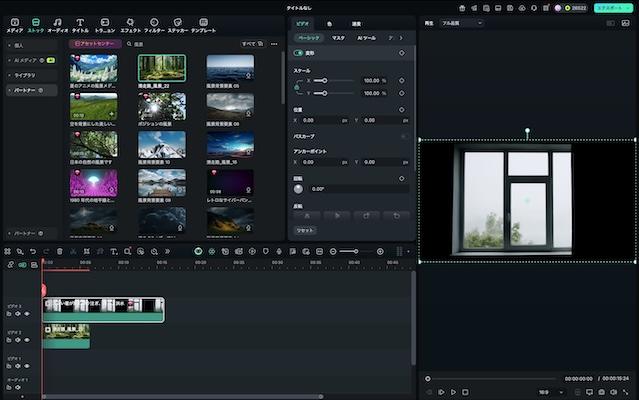Screen dimensions: 639x400
Task: Select the text T tool in timeline toolbar
Action: tap(113, 251)
